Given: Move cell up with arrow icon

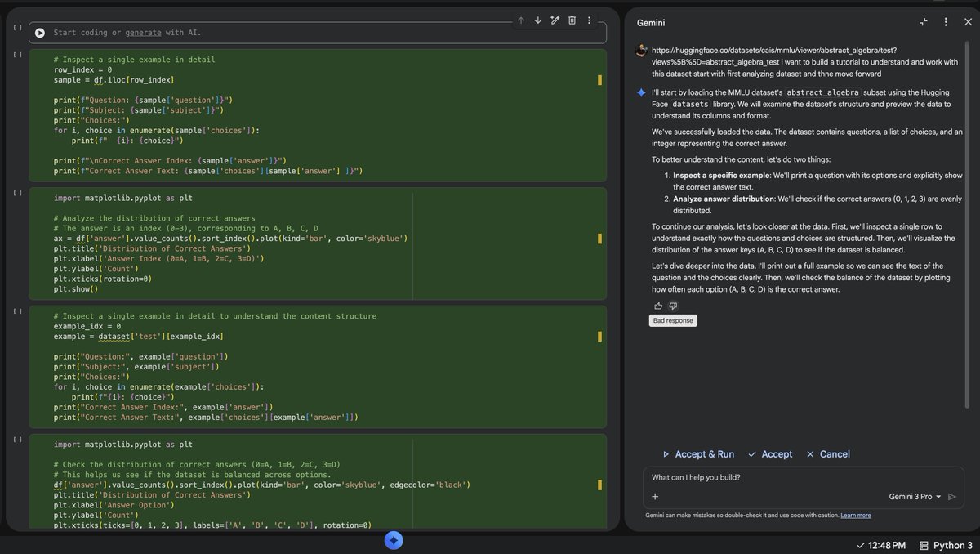Looking at the screenshot, I should point(520,20).
